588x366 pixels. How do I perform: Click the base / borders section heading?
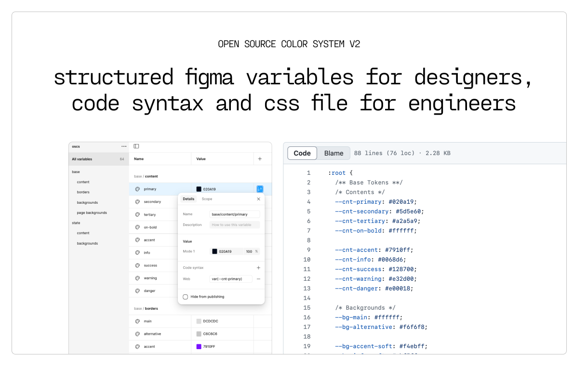click(146, 309)
